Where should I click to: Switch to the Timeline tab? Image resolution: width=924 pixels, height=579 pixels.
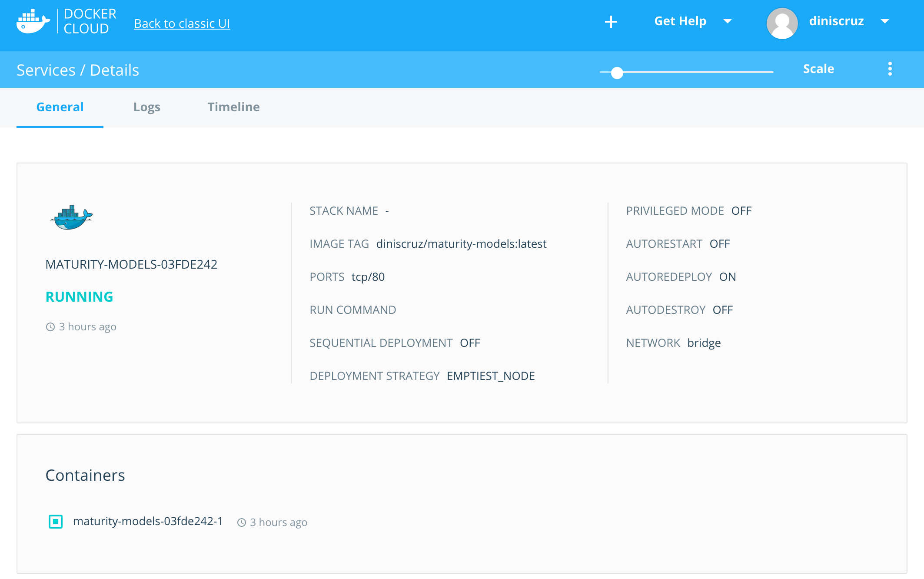[x=233, y=107]
